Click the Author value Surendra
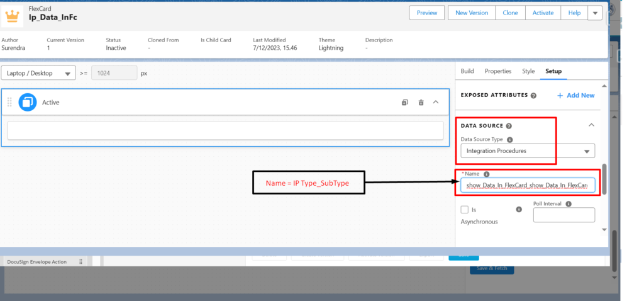The height and width of the screenshot is (301, 644). [13, 48]
